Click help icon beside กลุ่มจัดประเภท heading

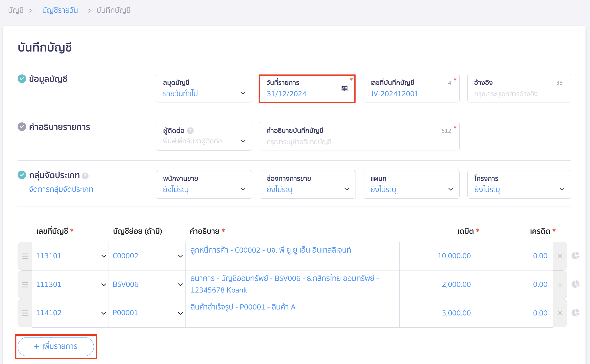click(x=85, y=176)
